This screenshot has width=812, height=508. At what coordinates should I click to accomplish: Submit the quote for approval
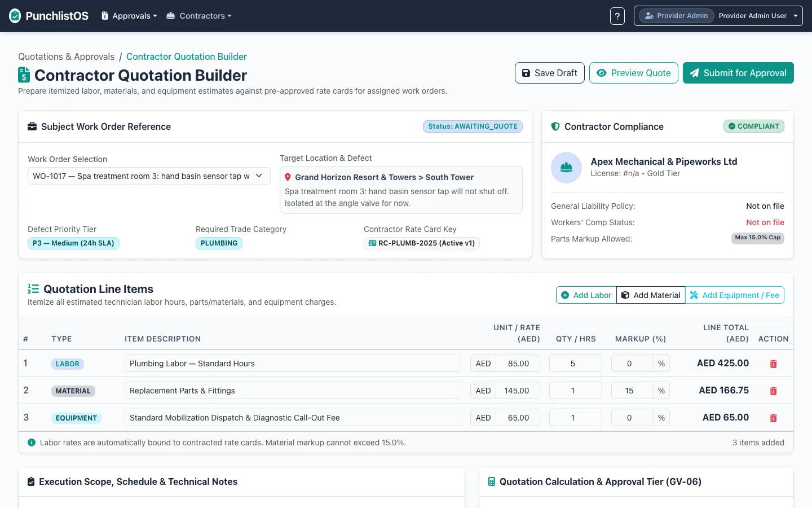pyautogui.click(x=738, y=73)
